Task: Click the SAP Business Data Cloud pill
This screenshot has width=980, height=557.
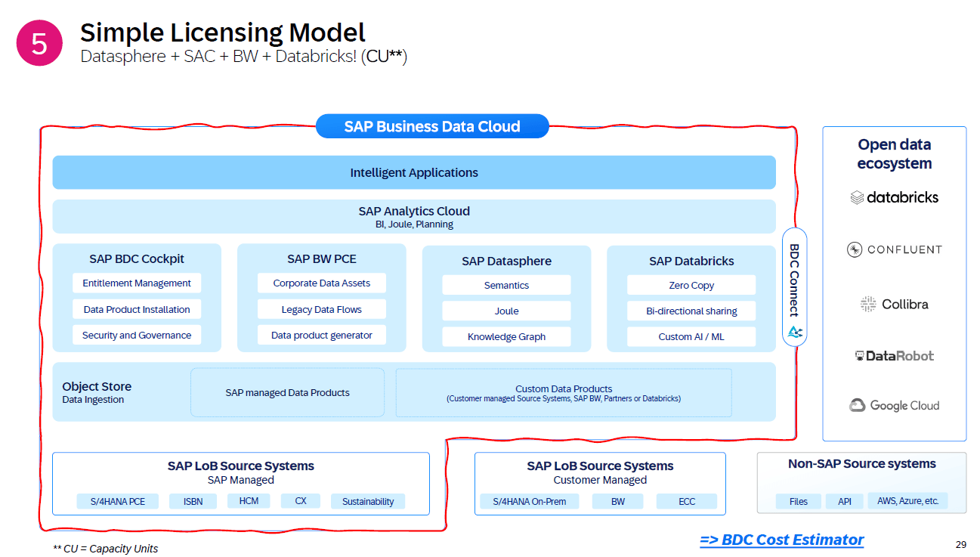Action: coord(431,126)
